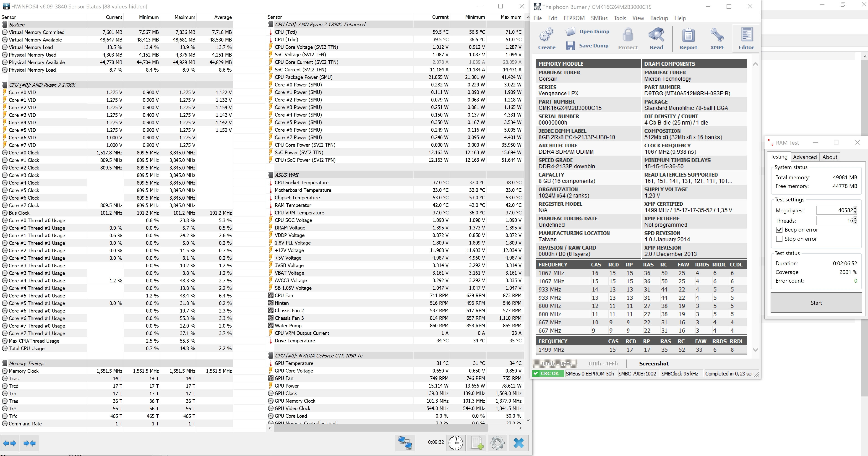Switch to the Advanced tab
The width and height of the screenshot is (868, 456).
(805, 157)
